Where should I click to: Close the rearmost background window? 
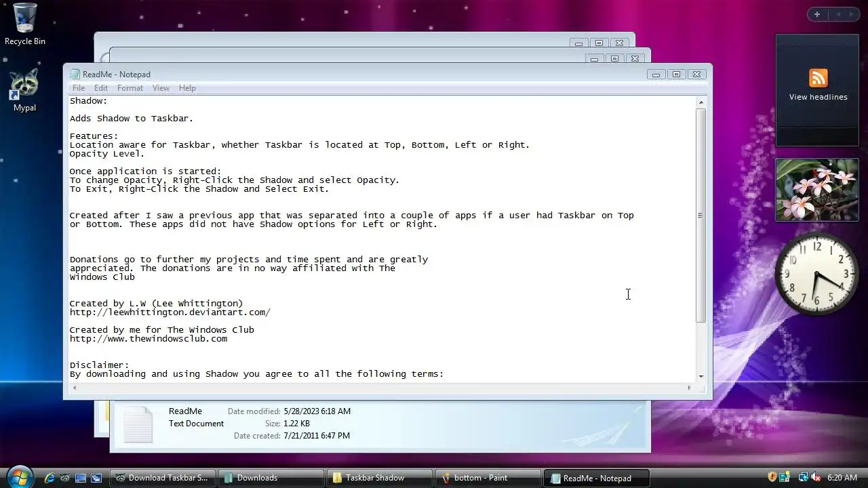click(x=619, y=43)
